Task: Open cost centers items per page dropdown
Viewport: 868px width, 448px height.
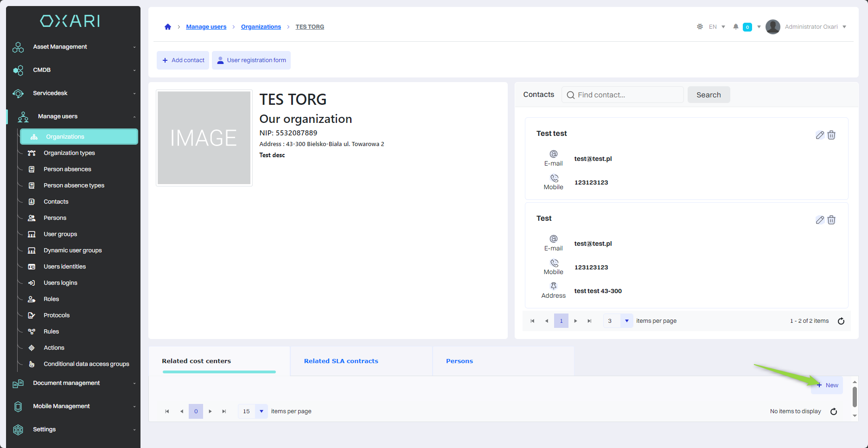Action: point(262,411)
